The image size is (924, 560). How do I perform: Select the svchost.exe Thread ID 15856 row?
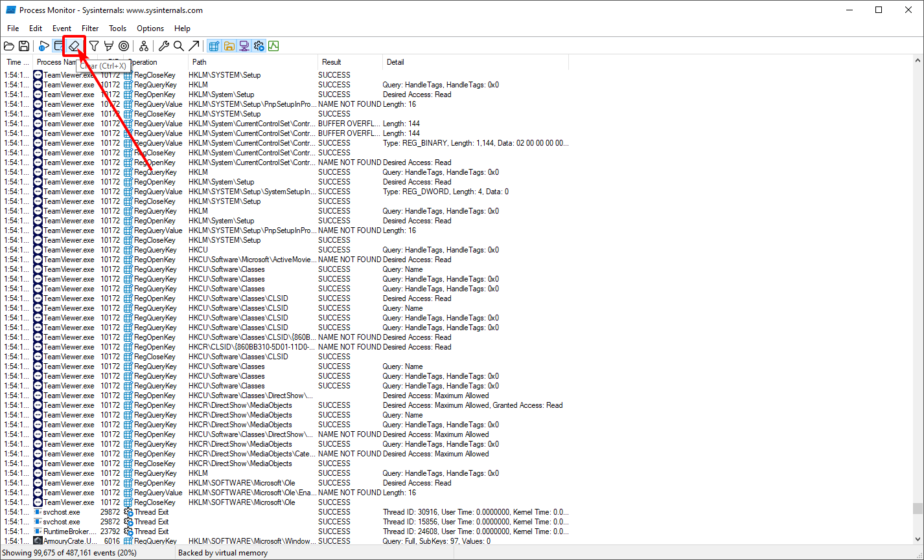coord(285,522)
